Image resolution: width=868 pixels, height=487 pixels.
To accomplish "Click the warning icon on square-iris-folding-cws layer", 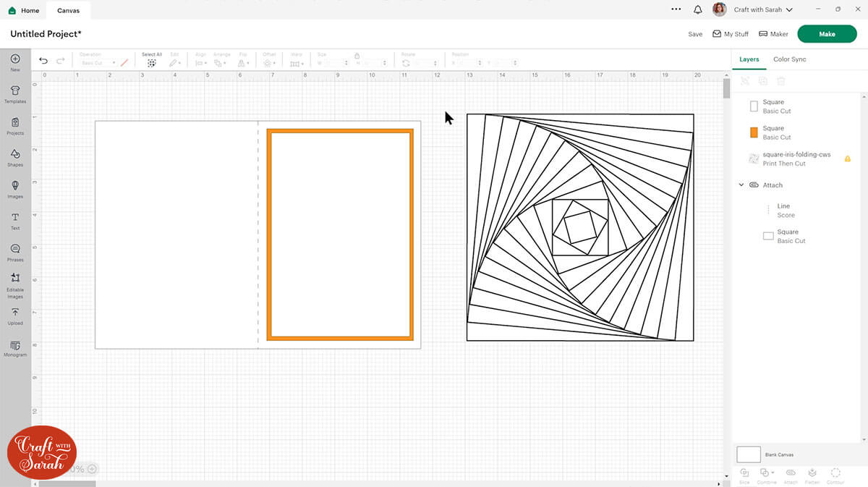I will pyautogui.click(x=848, y=158).
